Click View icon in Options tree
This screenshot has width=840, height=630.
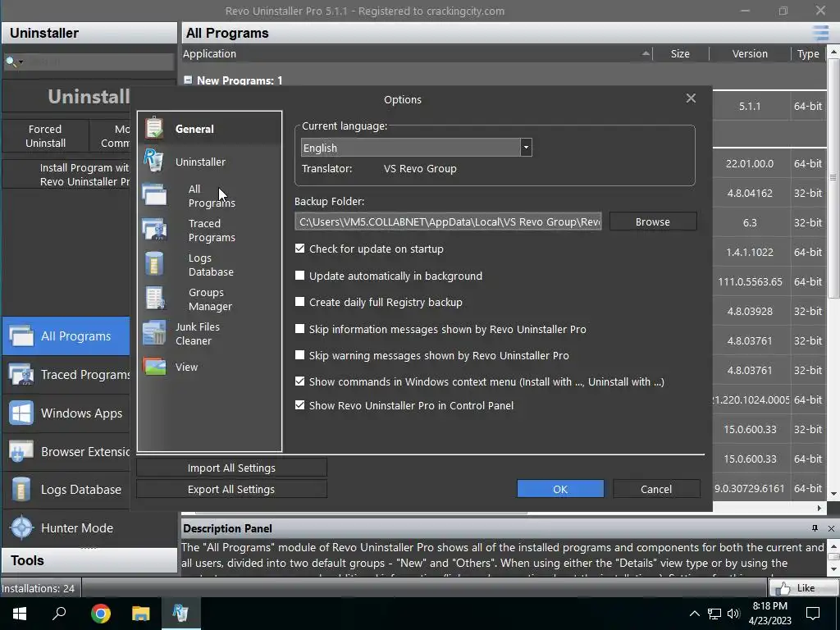[154, 367]
